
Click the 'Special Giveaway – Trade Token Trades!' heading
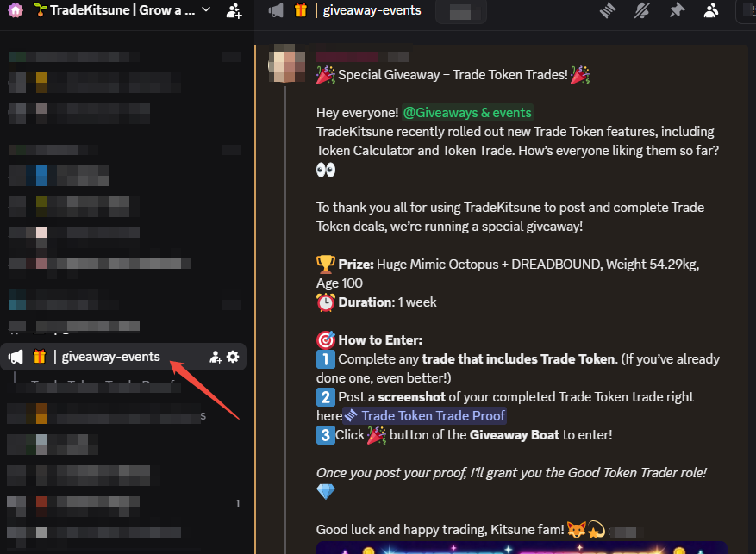(x=453, y=75)
